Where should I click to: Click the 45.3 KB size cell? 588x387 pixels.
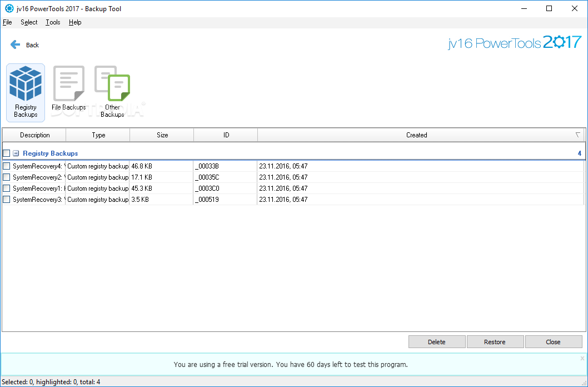[161, 188]
